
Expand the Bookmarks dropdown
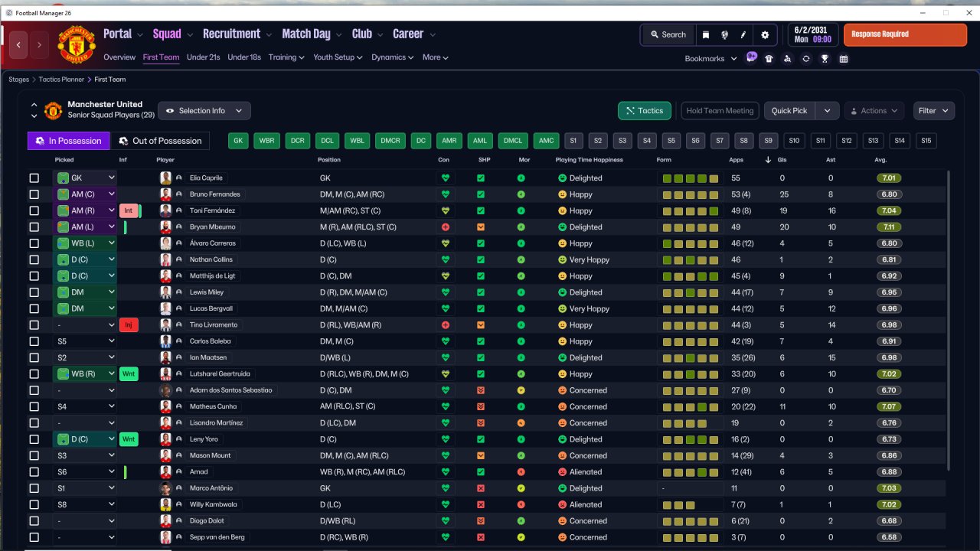[710, 59]
